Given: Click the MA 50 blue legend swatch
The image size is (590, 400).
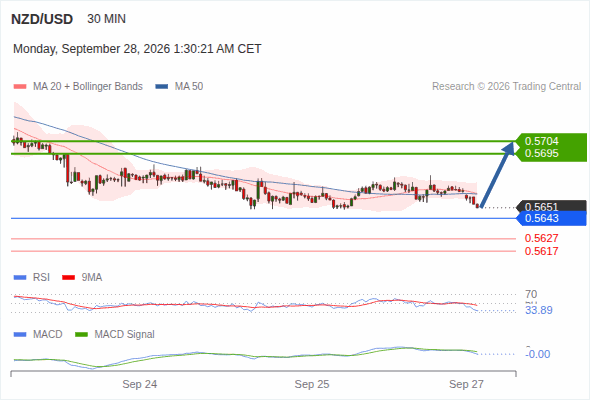Looking at the screenshot, I should (x=162, y=87).
